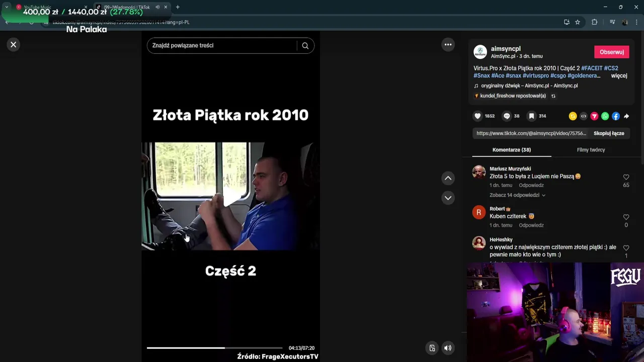The image size is (644, 362).
Task: Repost video using yellow repost icon
Action: [573, 116]
